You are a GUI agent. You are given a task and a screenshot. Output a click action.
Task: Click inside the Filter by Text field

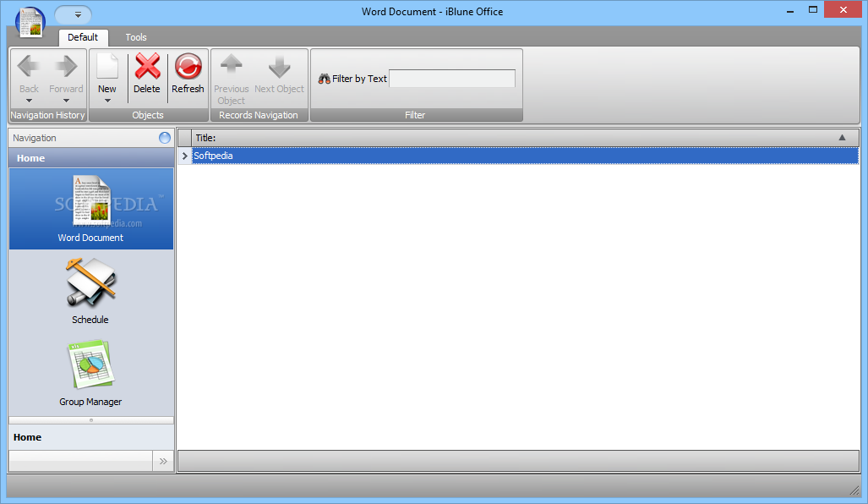[x=452, y=79]
